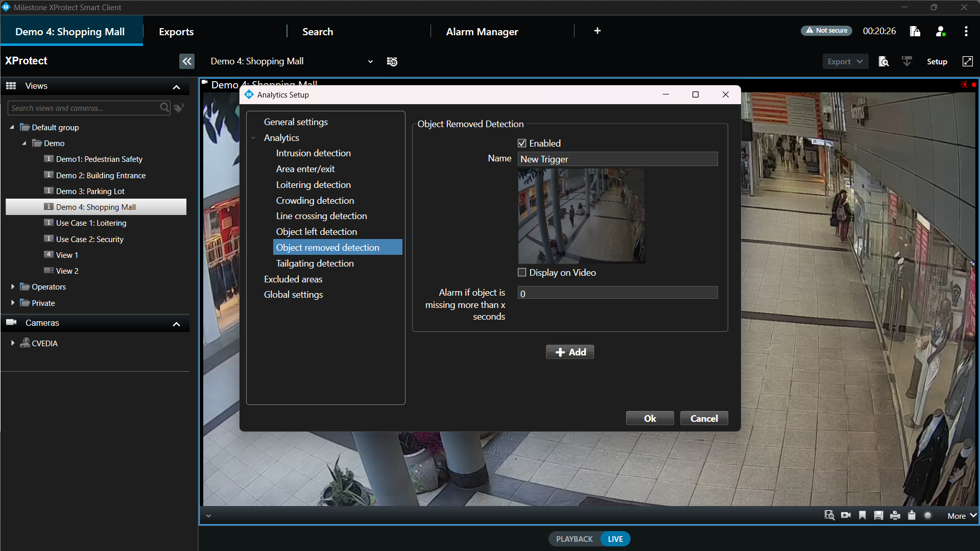Click the search magnifier in views search box
The image size is (980, 551).
[x=164, y=108]
